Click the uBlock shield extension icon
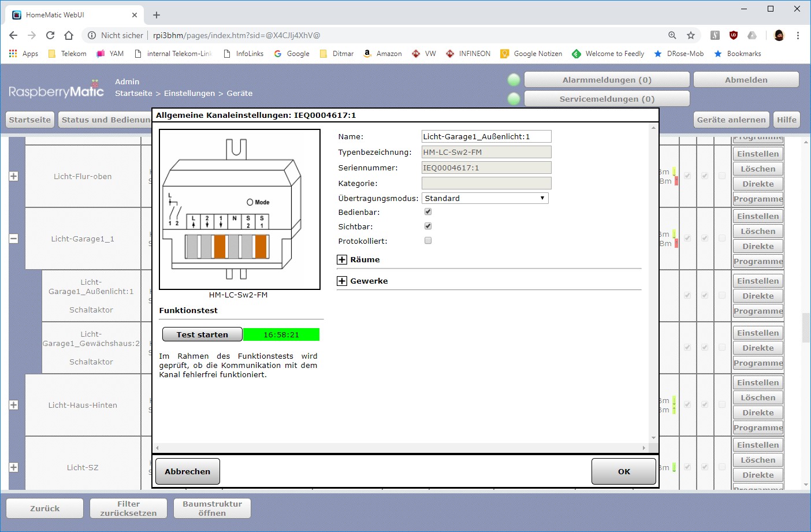 tap(734, 35)
